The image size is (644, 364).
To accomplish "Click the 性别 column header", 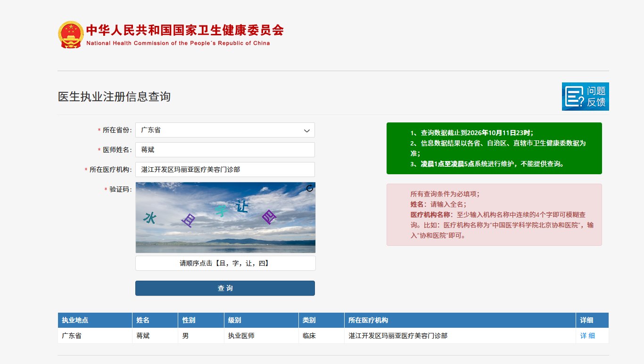I will [201, 320].
